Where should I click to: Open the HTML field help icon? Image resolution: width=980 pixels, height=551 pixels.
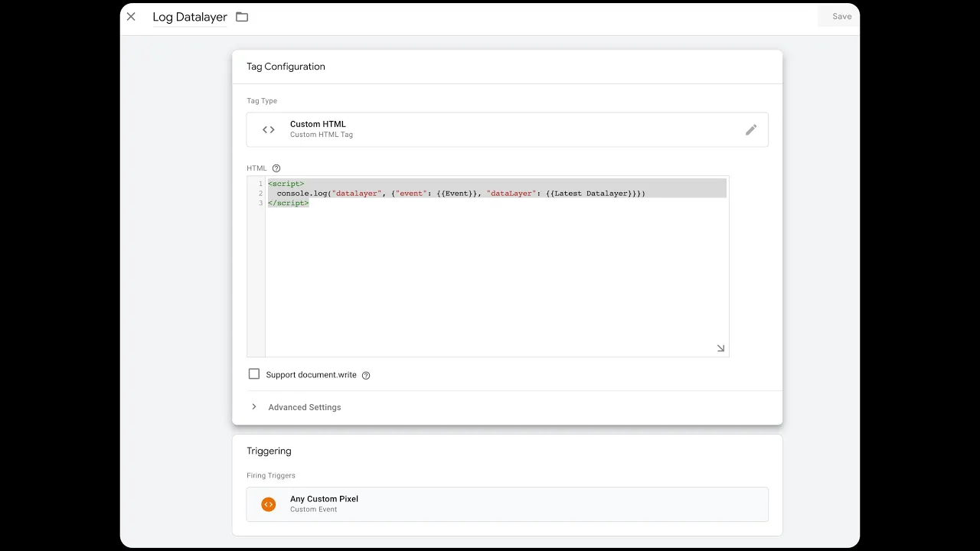276,168
